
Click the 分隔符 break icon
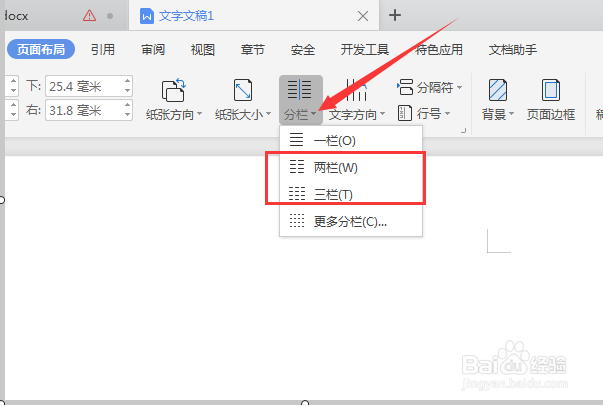pos(405,87)
